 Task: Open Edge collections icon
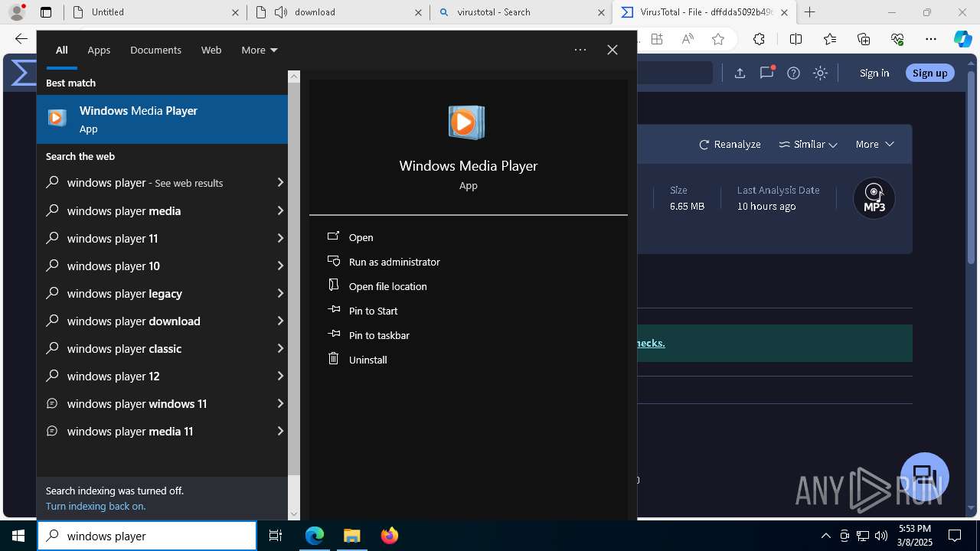click(864, 39)
